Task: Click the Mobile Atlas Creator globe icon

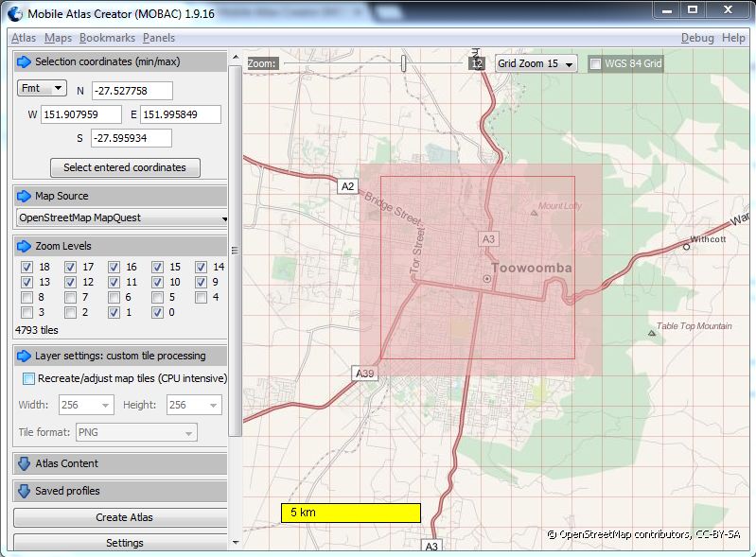Action: click(14, 13)
